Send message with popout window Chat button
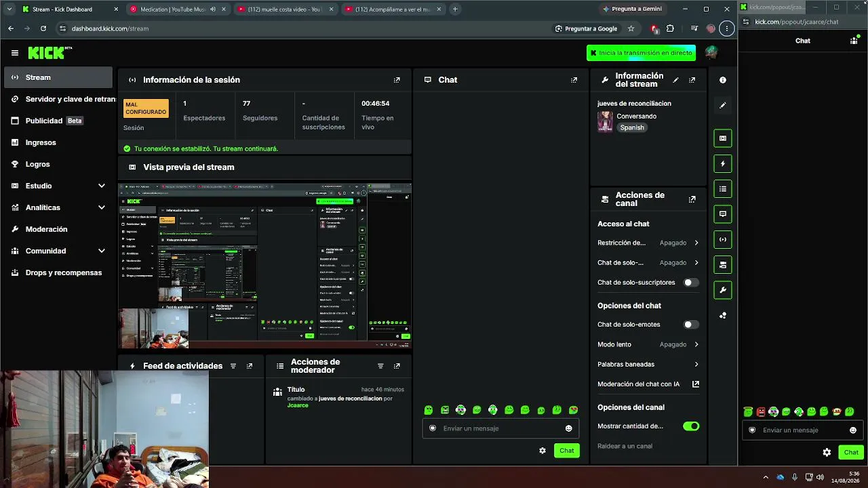This screenshot has width=868, height=488. (851, 452)
